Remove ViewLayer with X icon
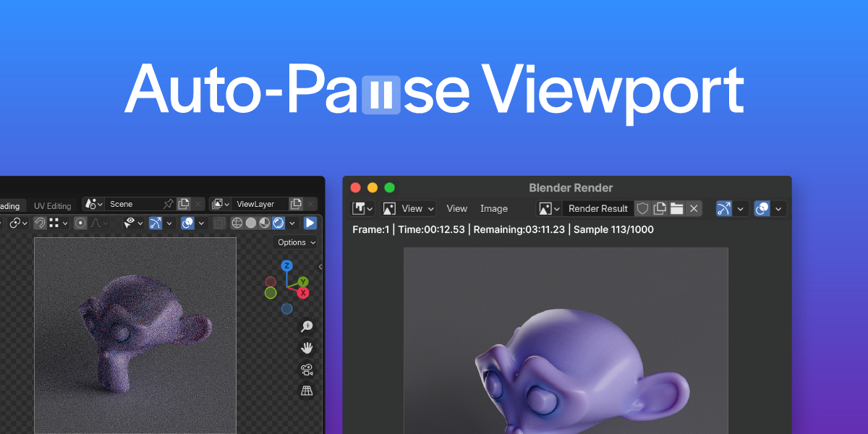868x434 pixels. coord(310,204)
